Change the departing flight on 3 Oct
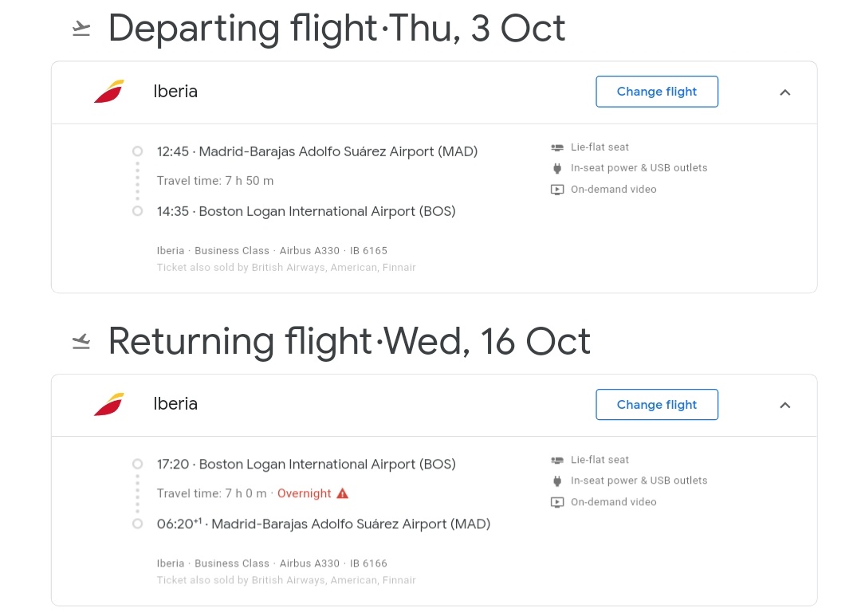The width and height of the screenshot is (861, 616). pyautogui.click(x=657, y=92)
